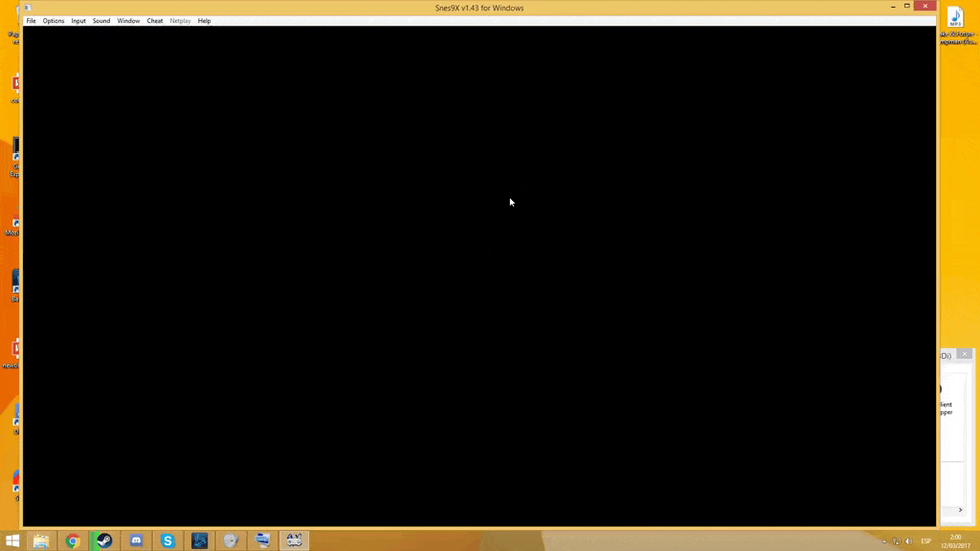Switch to Snes9X taskbar button
Image resolution: width=980 pixels, height=551 pixels.
pos(294,540)
